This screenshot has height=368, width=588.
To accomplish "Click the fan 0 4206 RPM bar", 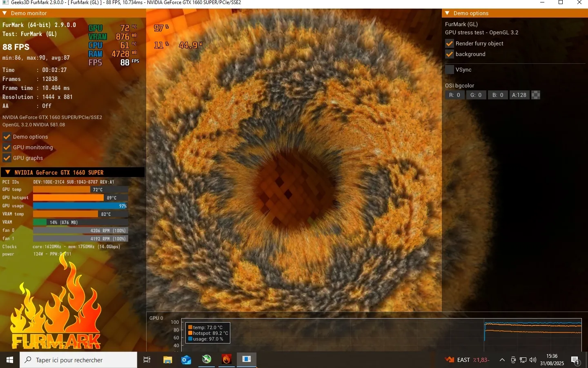I will point(80,230).
